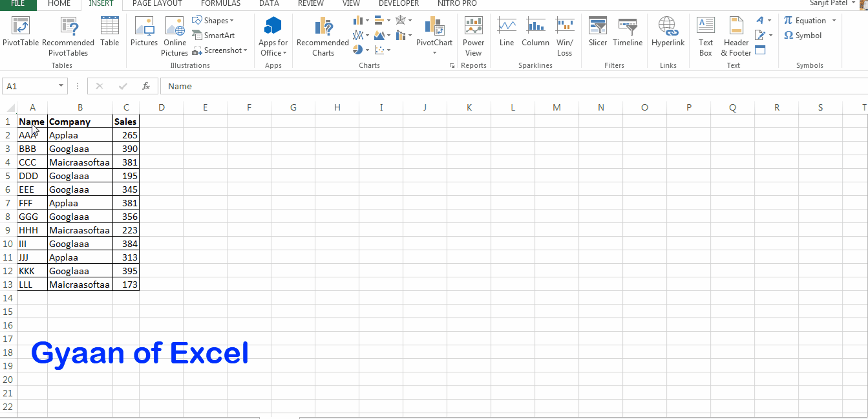Open the Equation dropdown arrow

835,20
